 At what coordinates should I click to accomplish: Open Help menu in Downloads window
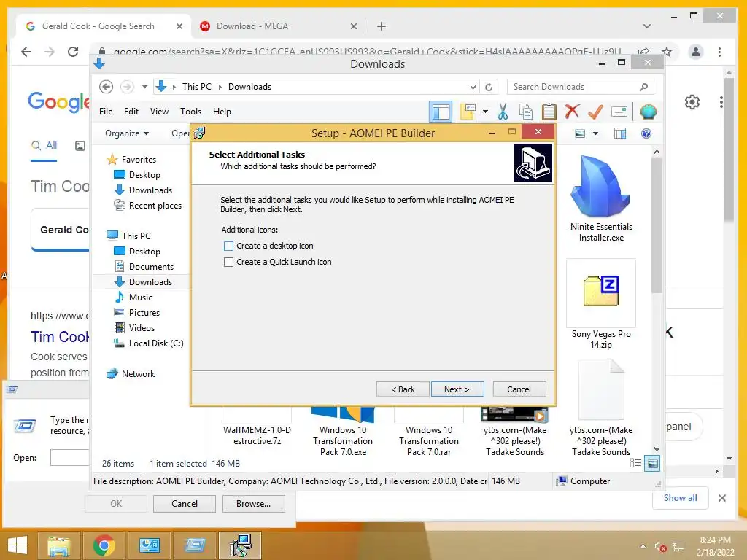coord(222,112)
